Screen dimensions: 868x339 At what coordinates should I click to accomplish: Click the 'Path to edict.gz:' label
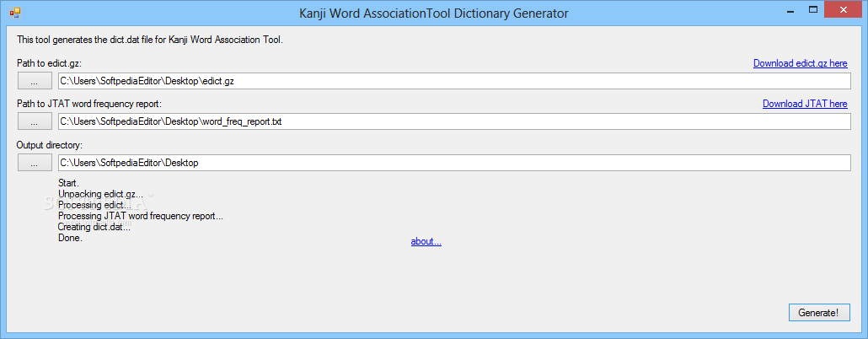[x=49, y=63]
